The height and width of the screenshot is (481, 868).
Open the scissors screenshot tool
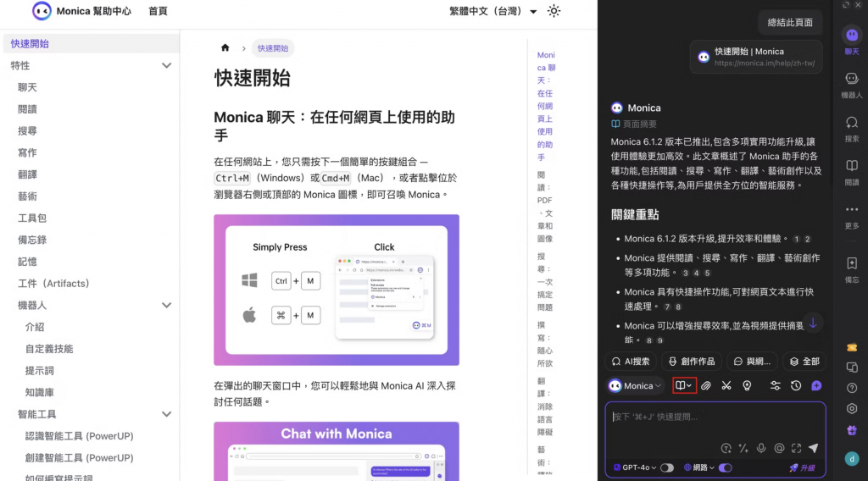click(726, 386)
